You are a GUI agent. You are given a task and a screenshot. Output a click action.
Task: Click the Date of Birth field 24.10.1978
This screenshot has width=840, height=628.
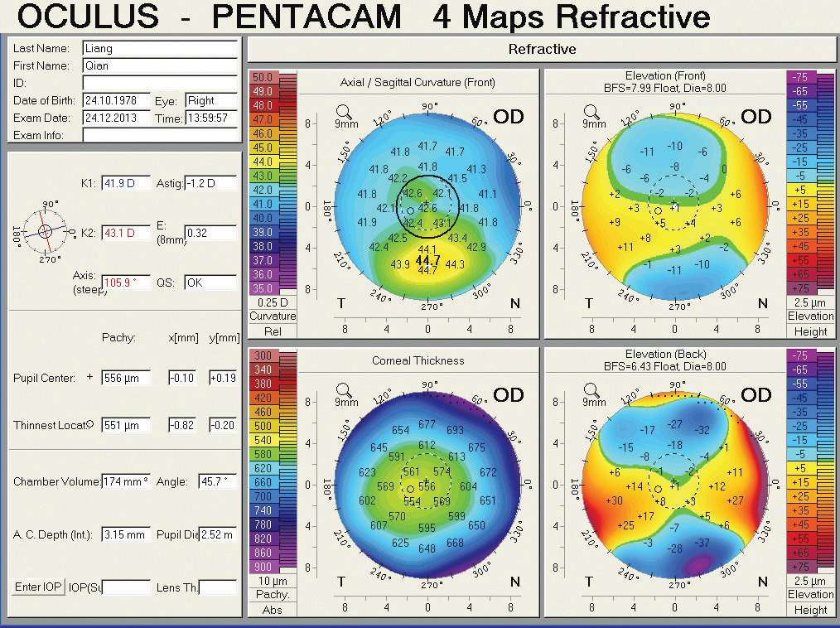[116, 101]
